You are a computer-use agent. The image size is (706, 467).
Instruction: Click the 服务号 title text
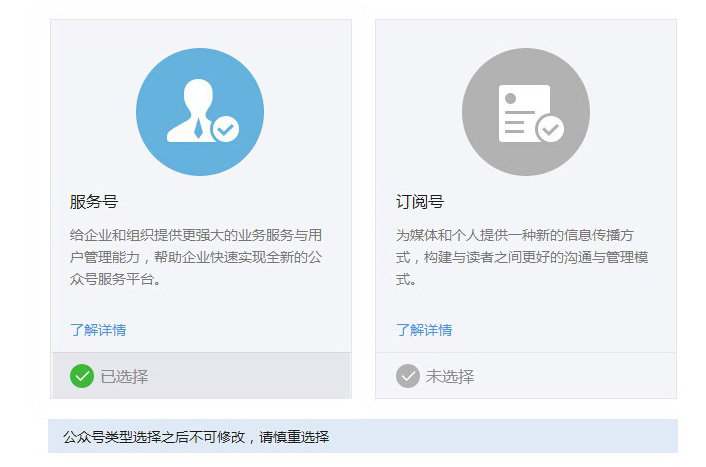coord(94,202)
